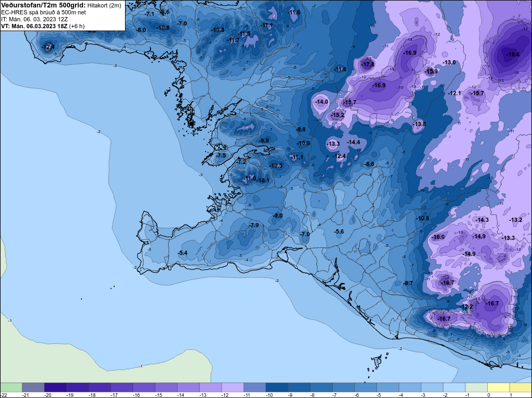Click the -10.9 temperature value

[303, 144]
